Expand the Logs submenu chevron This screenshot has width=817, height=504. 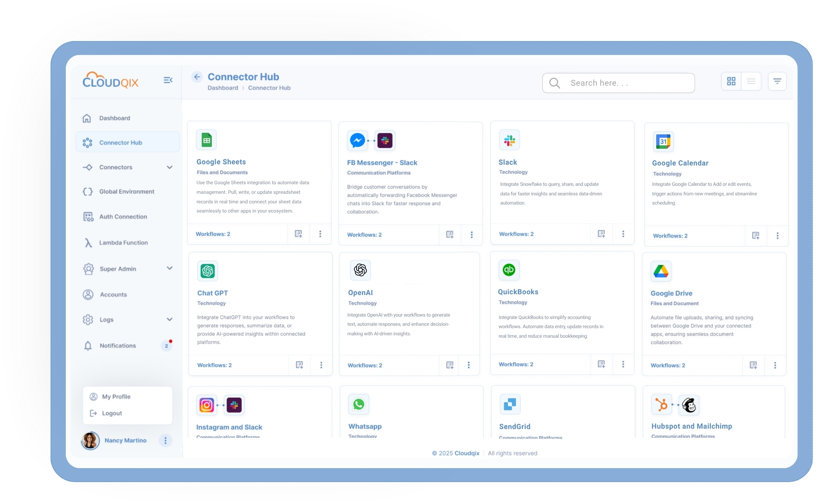coord(170,319)
